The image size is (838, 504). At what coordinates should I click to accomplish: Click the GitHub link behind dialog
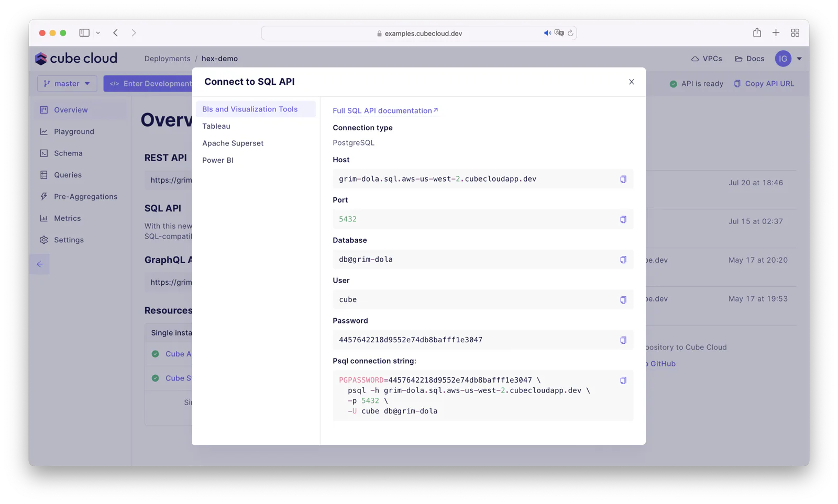pos(661,364)
